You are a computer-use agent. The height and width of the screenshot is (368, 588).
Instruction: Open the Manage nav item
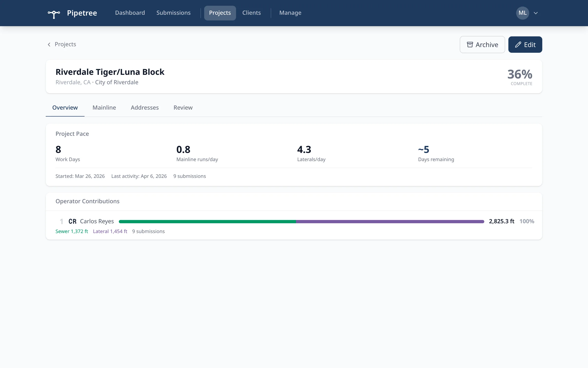pos(290,13)
